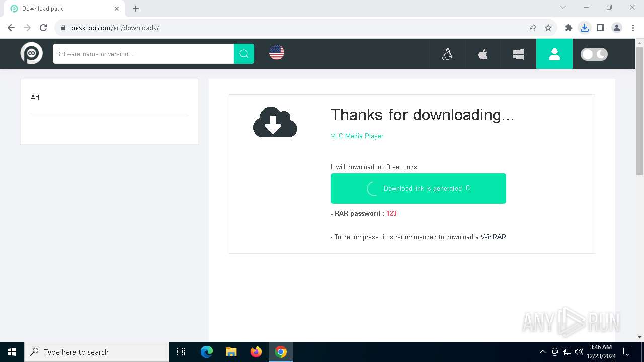Open Task View on taskbar
This screenshot has width=644, height=362.
pos(181,352)
